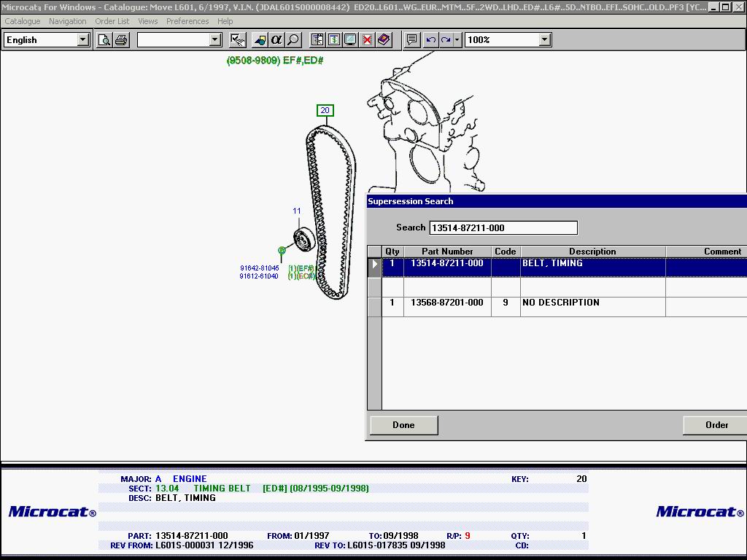Click the redo arrow icon

click(445, 39)
